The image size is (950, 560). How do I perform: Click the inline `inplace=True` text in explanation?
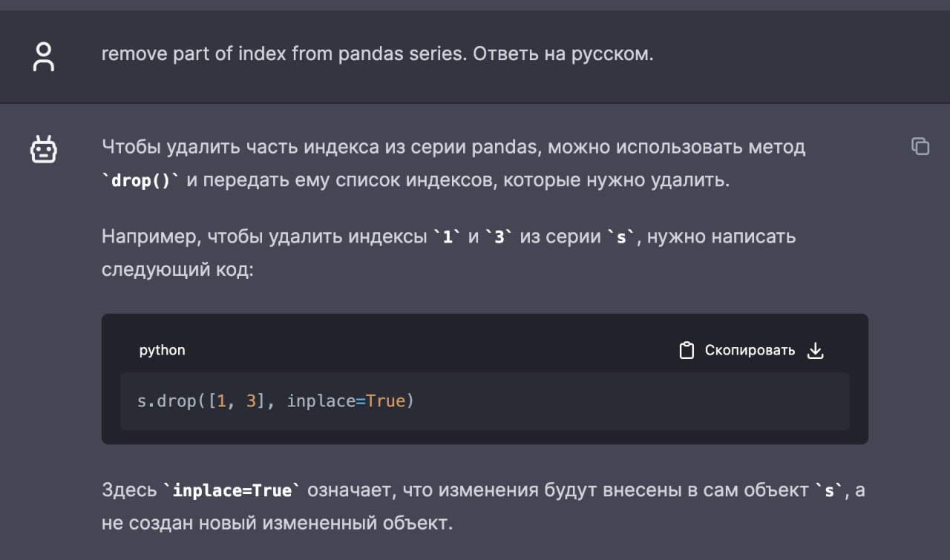232,491
